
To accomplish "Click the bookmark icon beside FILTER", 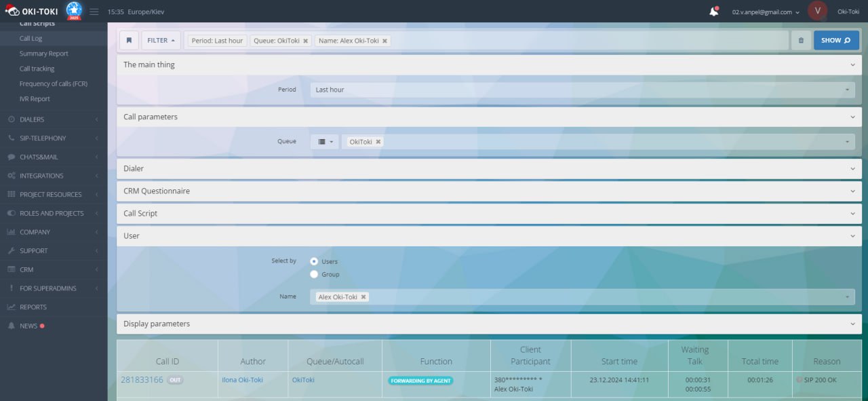I will tap(129, 41).
